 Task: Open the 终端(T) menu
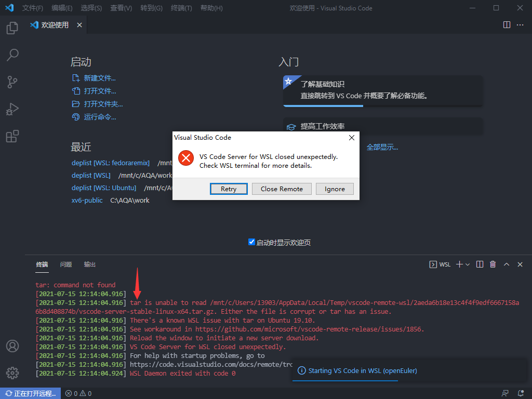182,8
